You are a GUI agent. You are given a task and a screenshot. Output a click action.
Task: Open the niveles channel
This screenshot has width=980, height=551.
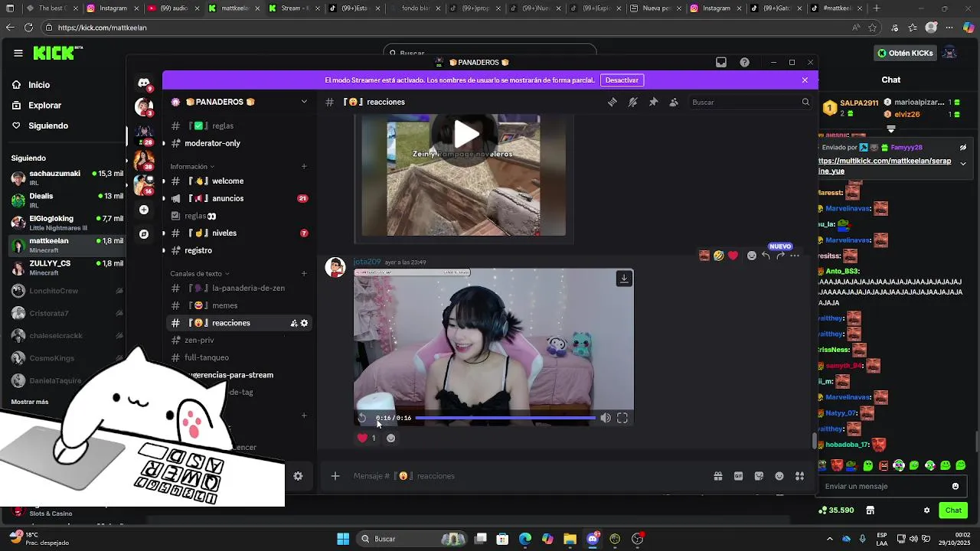pyautogui.click(x=239, y=233)
